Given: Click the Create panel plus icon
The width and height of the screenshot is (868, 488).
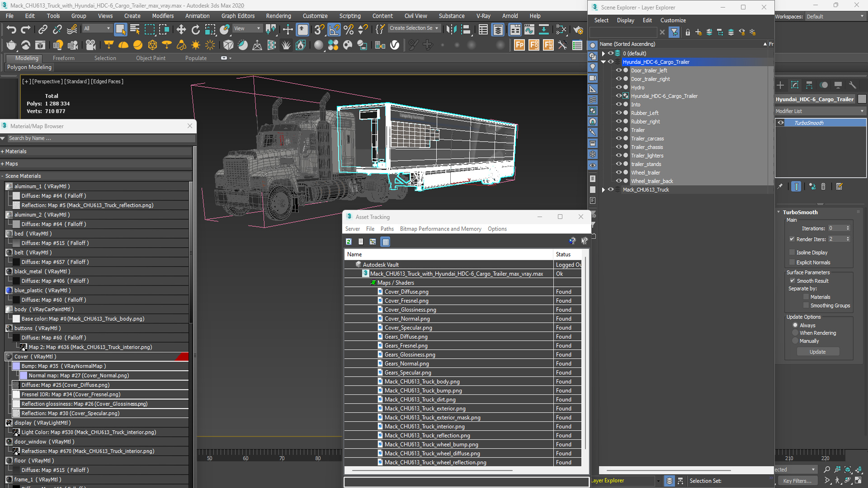Looking at the screenshot, I should (x=780, y=85).
